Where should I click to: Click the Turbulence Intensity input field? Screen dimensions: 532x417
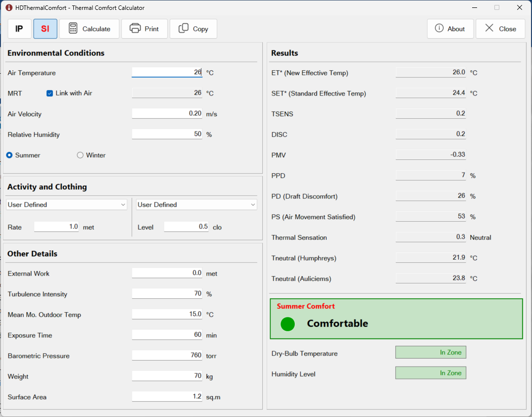coord(167,294)
